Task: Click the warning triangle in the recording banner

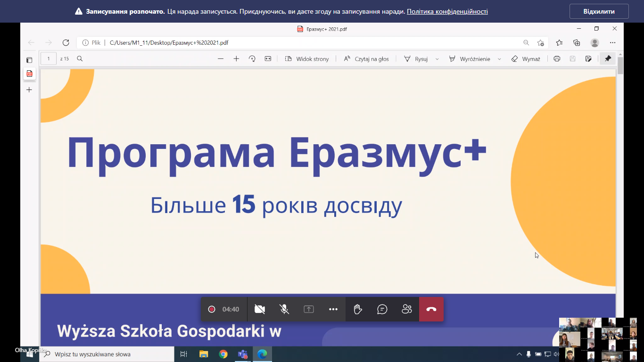Action: click(x=79, y=11)
